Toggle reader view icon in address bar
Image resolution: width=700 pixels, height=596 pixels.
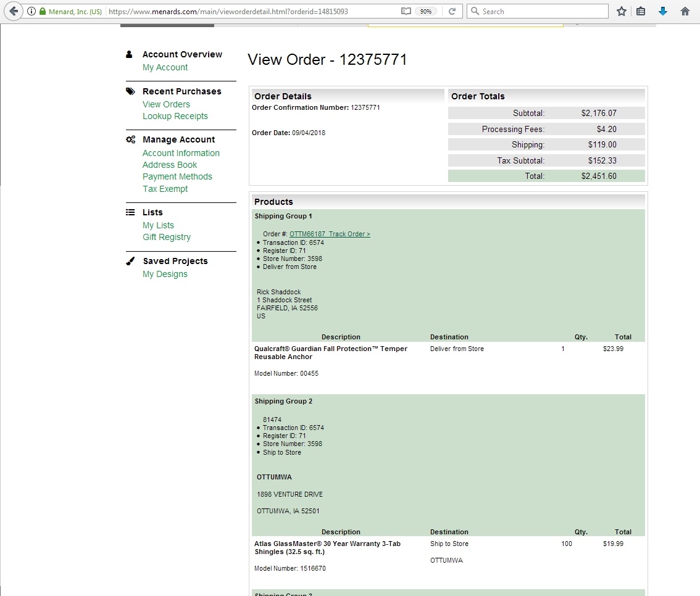(x=406, y=11)
